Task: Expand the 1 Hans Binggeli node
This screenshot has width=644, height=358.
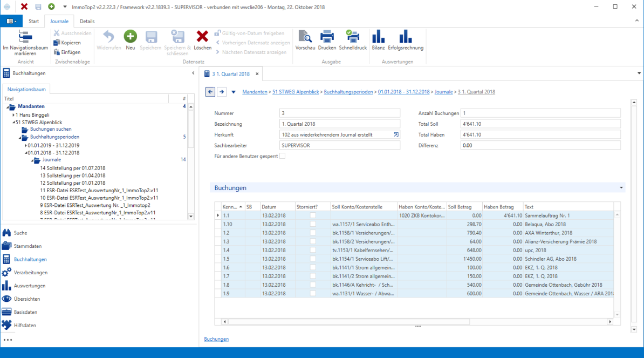Action: coord(13,115)
